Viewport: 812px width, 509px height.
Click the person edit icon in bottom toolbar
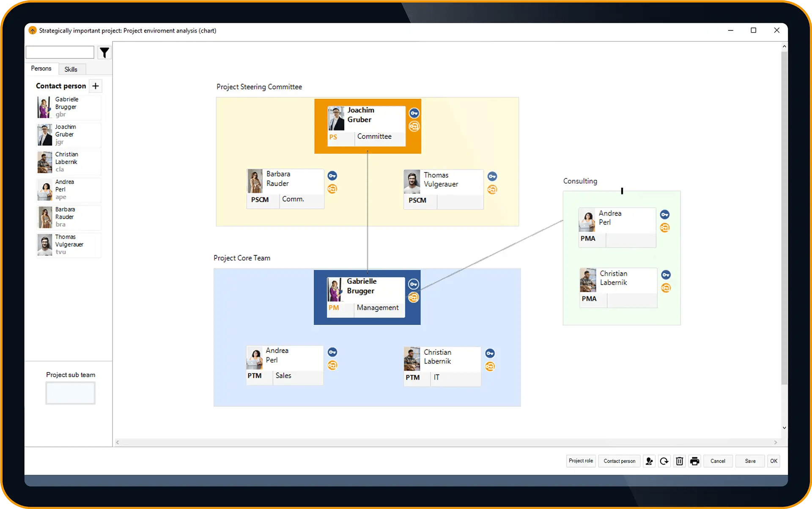coord(649,461)
